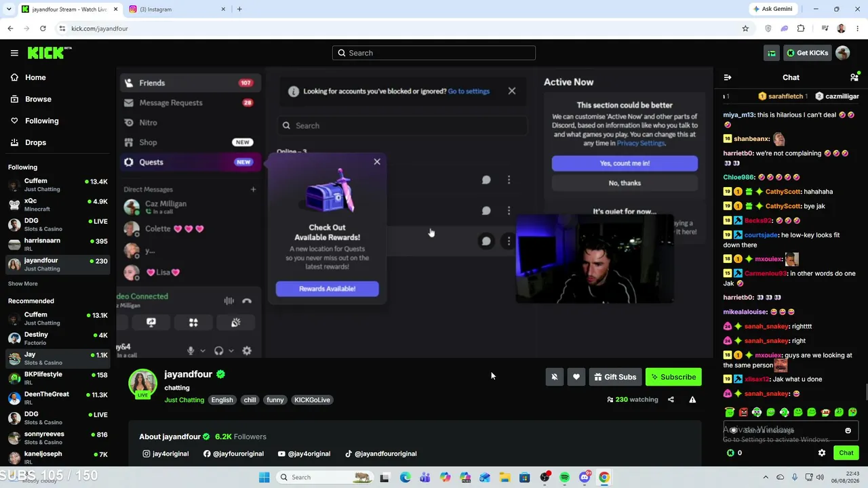Open xQc channel from Following list

point(58,205)
